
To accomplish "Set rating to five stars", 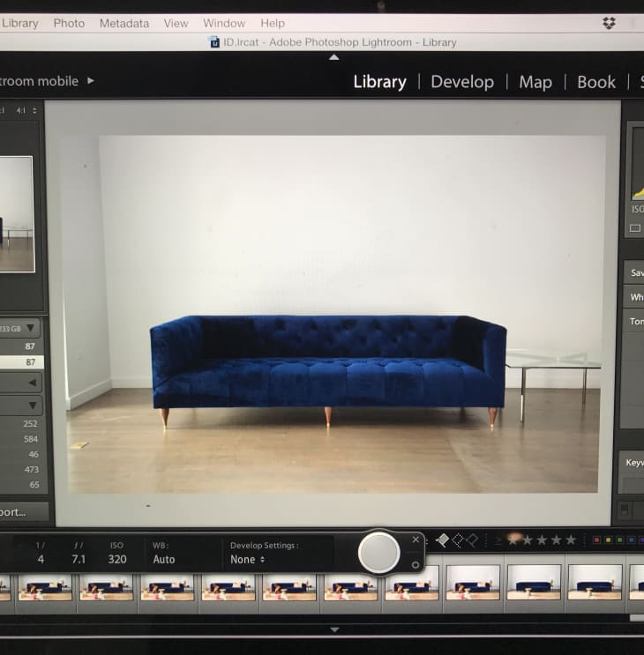I will tap(571, 540).
